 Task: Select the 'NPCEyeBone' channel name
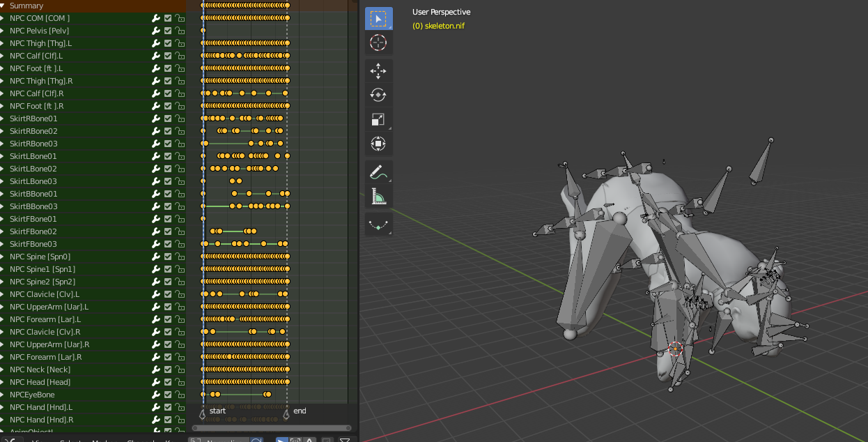click(32, 395)
